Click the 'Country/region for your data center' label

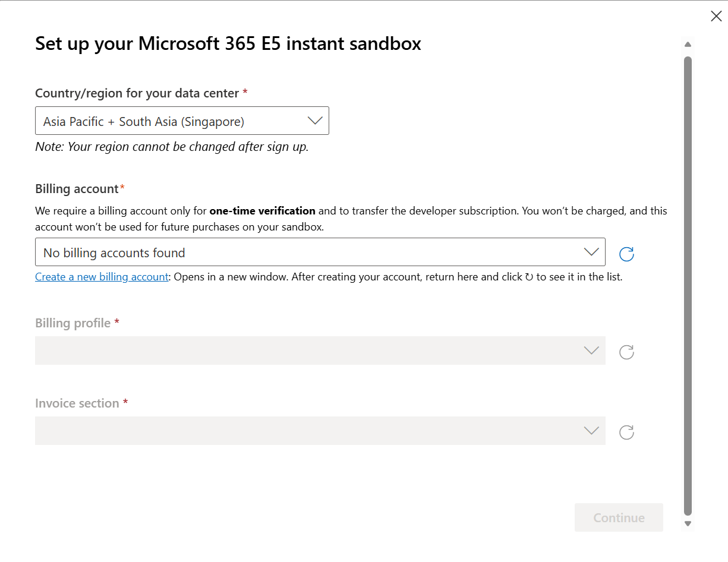click(137, 93)
